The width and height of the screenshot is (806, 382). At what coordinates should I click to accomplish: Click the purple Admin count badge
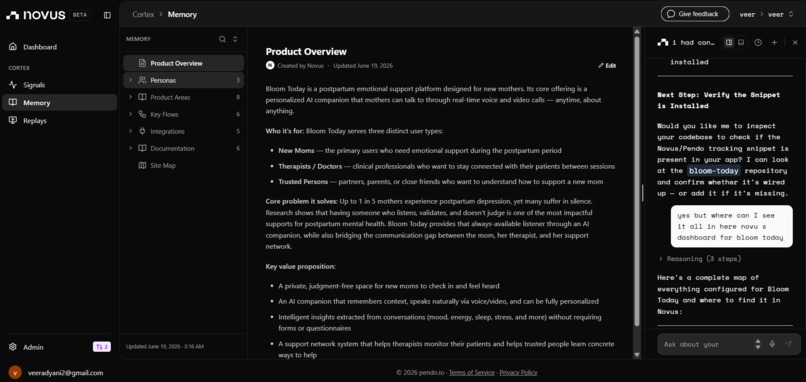coord(101,347)
